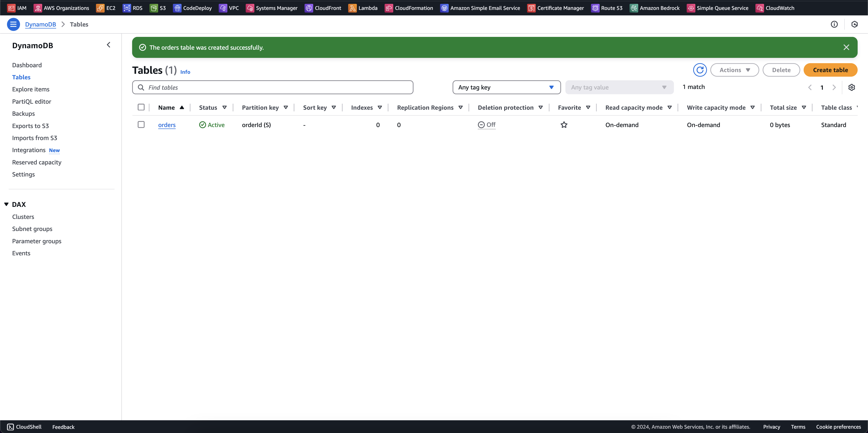Viewport: 868px width, 433px height.
Task: Mark orders table as favorite
Action: click(x=564, y=125)
